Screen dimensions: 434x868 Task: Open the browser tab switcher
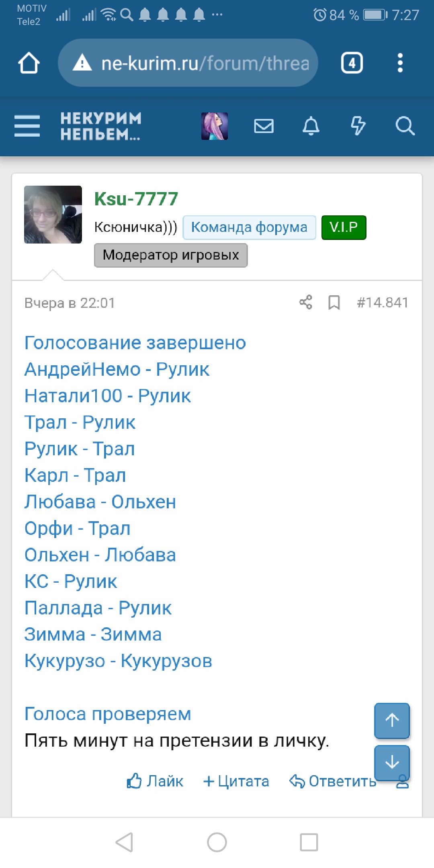352,63
